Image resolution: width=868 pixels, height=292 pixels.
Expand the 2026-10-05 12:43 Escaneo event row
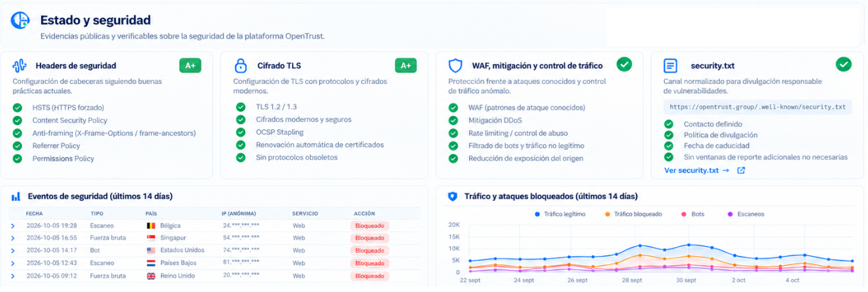(12, 264)
